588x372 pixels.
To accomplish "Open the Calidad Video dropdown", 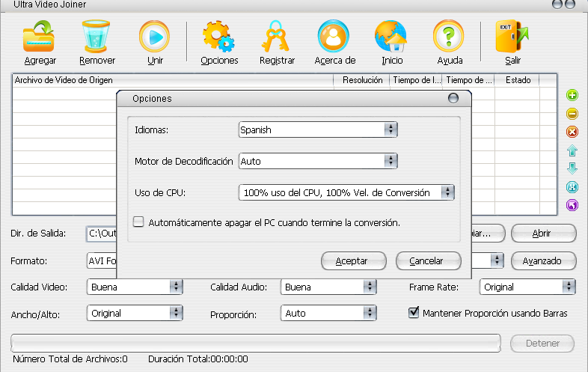I will (135, 287).
